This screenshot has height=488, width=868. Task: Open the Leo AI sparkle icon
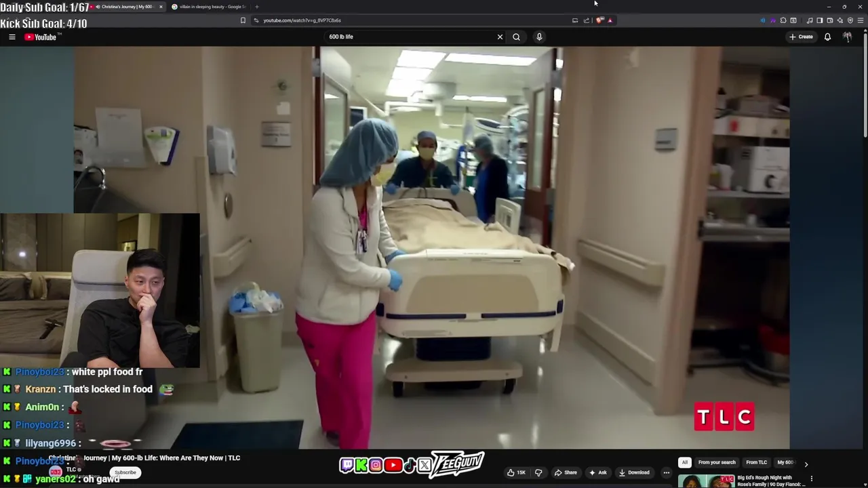click(x=840, y=20)
